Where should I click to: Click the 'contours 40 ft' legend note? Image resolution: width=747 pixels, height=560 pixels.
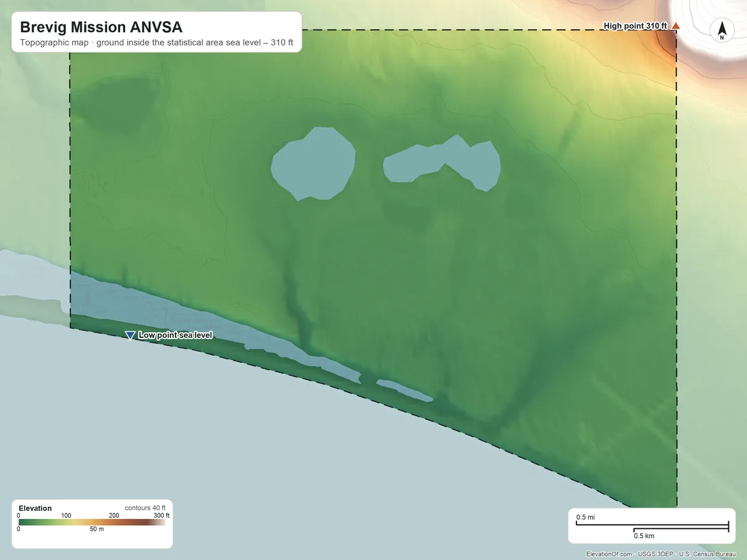(x=145, y=508)
